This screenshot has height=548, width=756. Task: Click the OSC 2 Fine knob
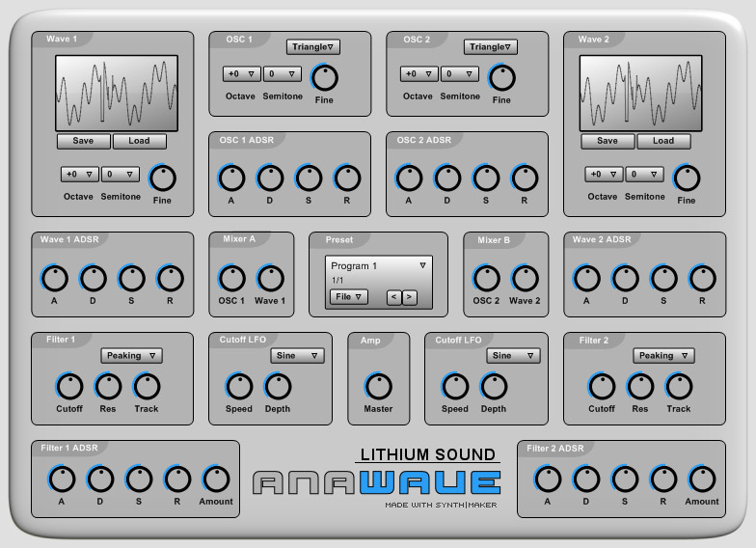[501, 78]
